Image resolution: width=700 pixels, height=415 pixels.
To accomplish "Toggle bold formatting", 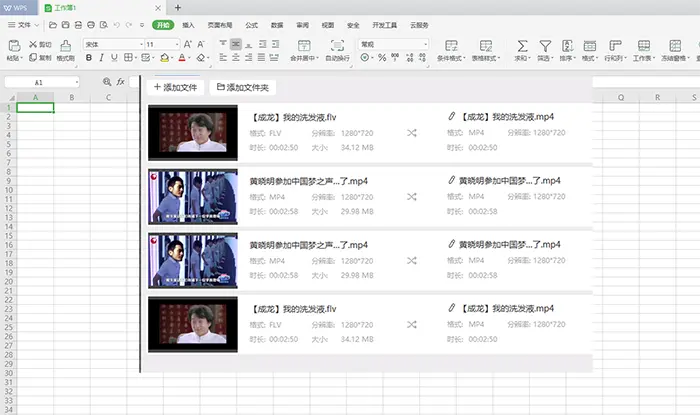I will point(88,58).
